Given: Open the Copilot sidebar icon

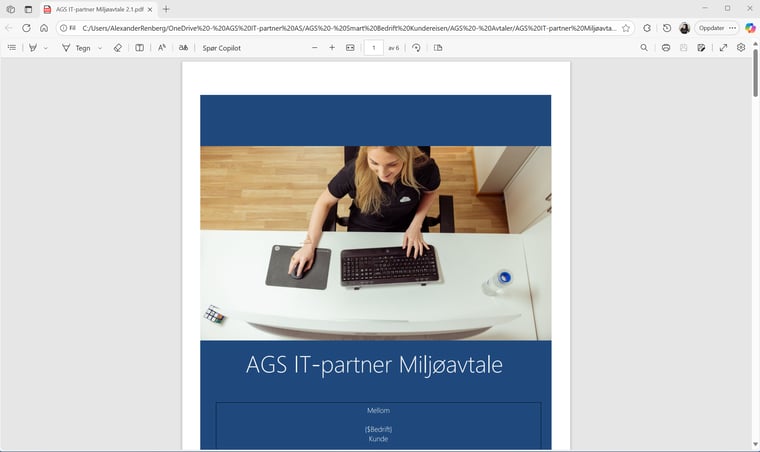Looking at the screenshot, I should (750, 28).
